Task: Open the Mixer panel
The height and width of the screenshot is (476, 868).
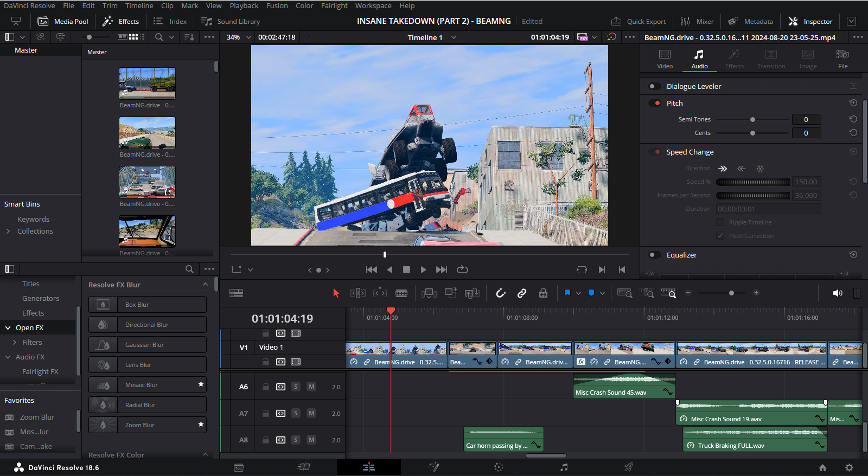Action: point(697,21)
